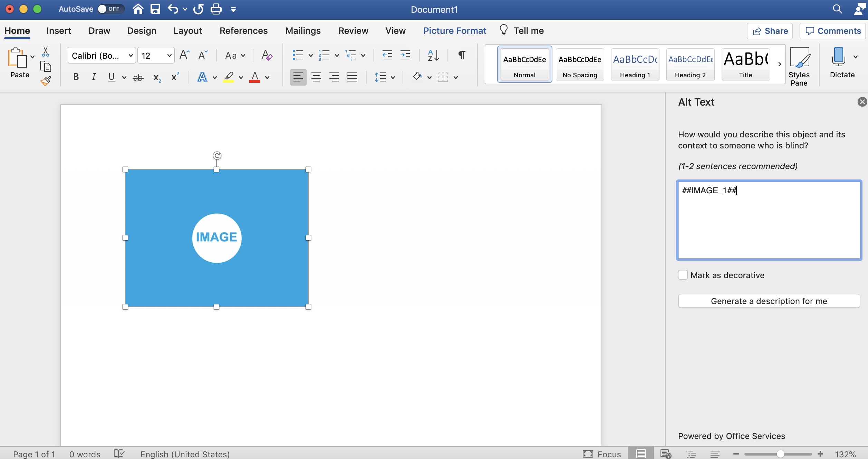Apply text highlight color
Screen dimensions: 868x459
tap(229, 77)
